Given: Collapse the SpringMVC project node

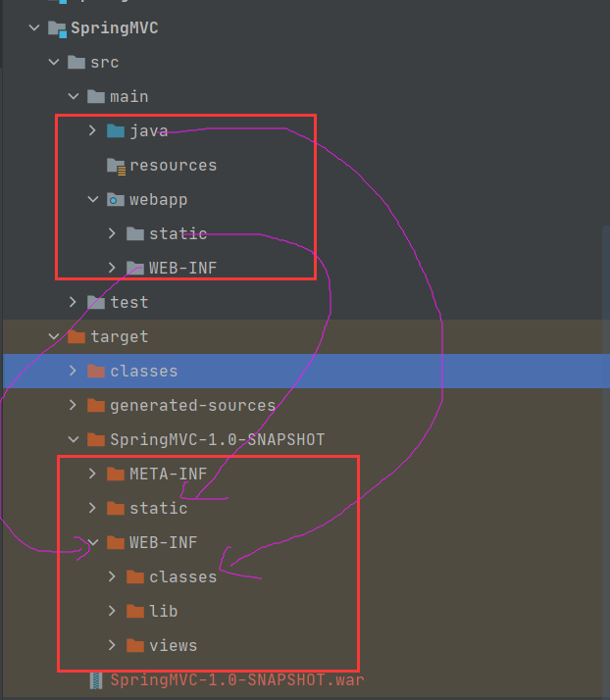Looking at the screenshot, I should click(x=34, y=27).
